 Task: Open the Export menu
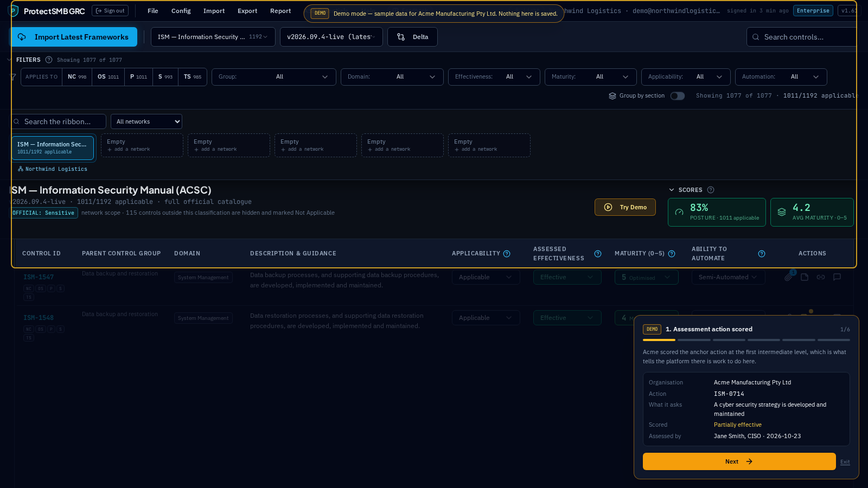[247, 11]
